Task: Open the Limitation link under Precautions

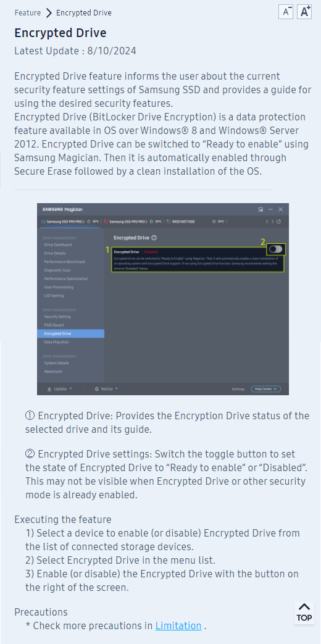Action: click(178, 626)
